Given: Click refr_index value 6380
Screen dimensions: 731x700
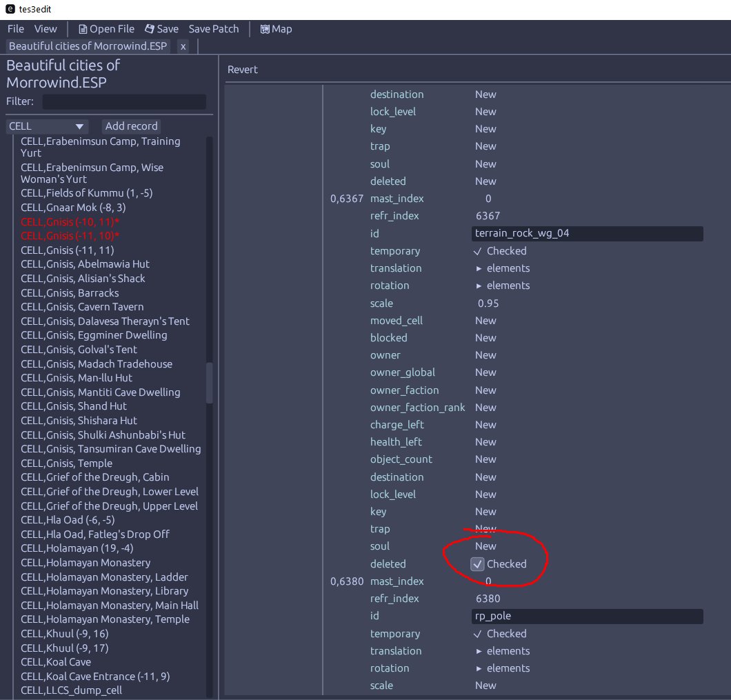Looking at the screenshot, I should (488, 599).
